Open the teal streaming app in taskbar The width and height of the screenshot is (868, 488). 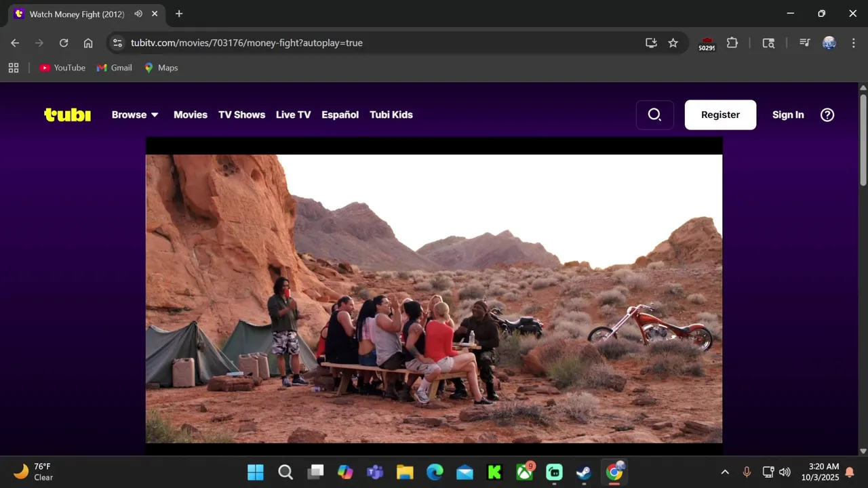[x=554, y=472]
